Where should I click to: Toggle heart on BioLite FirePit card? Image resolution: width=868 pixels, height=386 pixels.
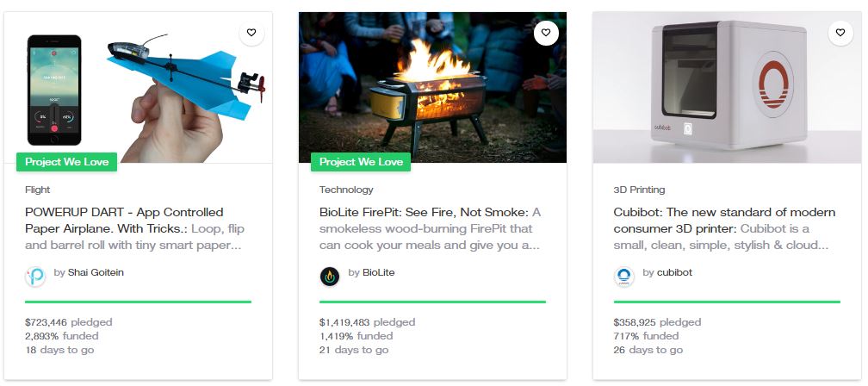[546, 33]
